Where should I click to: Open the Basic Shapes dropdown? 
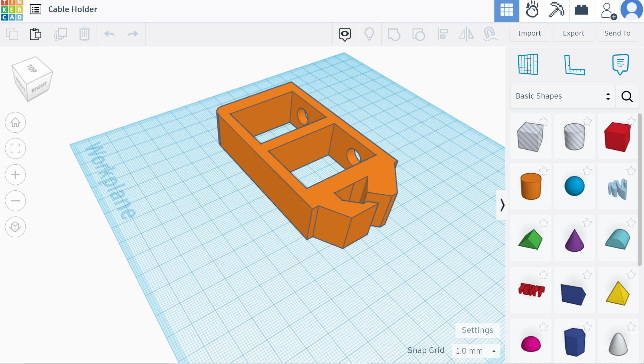pos(562,96)
